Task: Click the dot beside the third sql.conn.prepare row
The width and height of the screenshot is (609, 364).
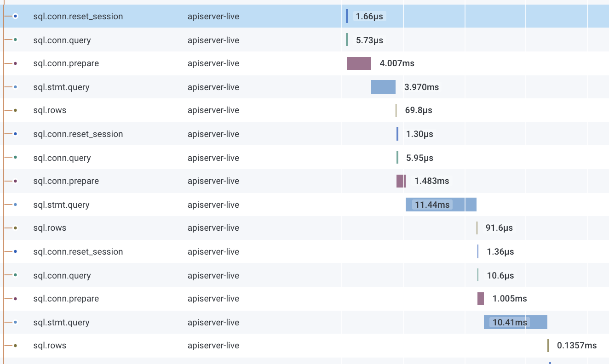Action: [15, 298]
